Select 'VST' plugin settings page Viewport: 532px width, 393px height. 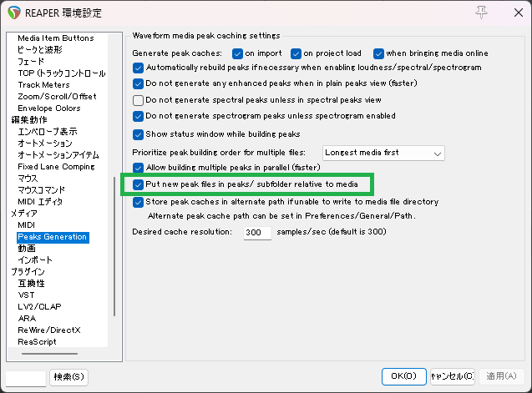point(27,295)
